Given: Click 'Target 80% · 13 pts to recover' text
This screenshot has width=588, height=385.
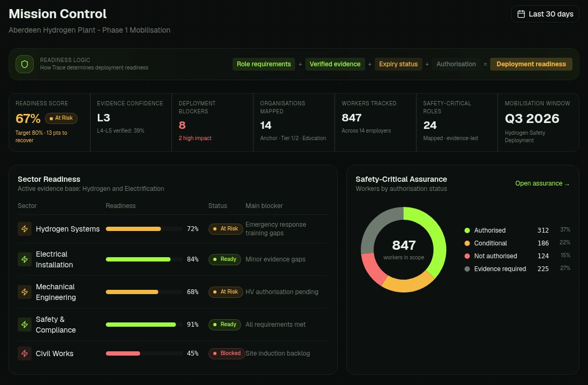Looking at the screenshot, I should (41, 136).
